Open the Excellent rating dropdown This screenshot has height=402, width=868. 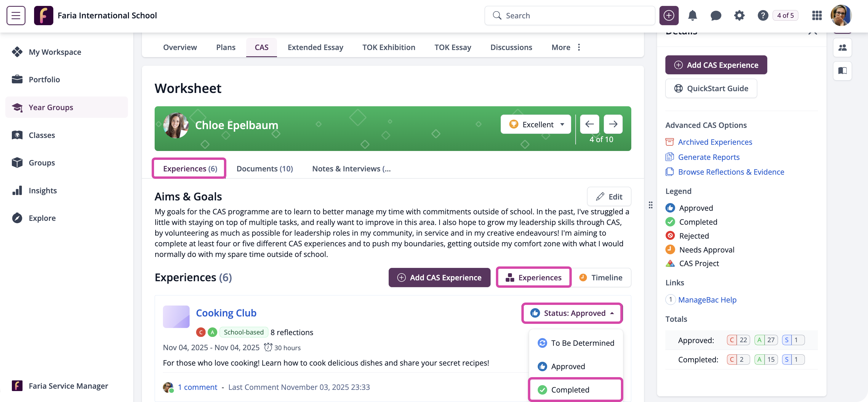536,124
